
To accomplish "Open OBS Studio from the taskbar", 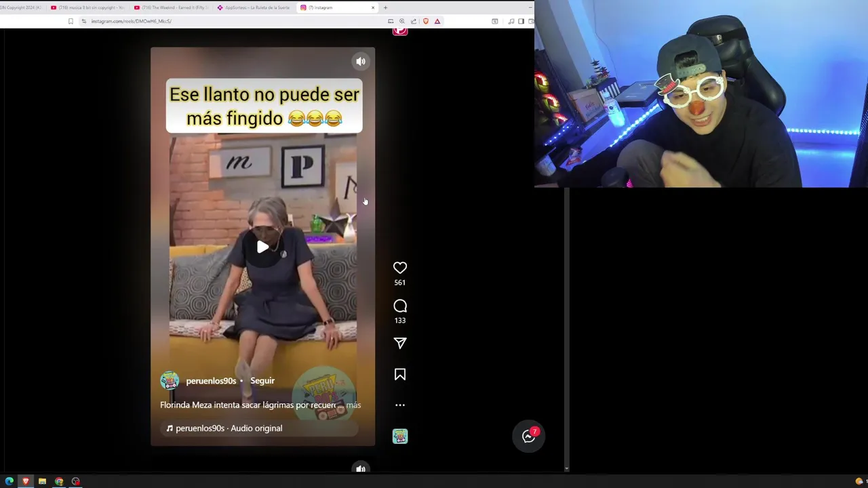I will pyautogui.click(x=76, y=481).
